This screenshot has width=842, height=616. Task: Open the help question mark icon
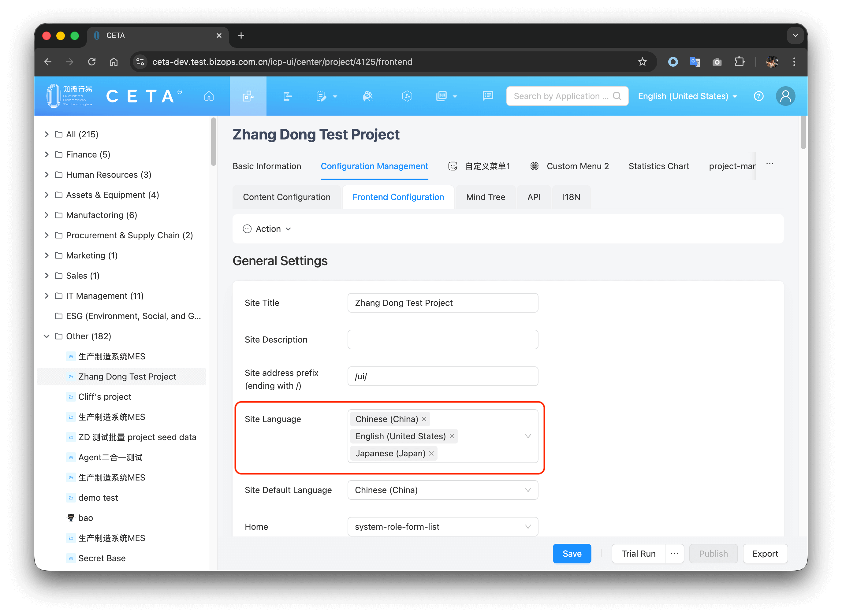coord(758,96)
